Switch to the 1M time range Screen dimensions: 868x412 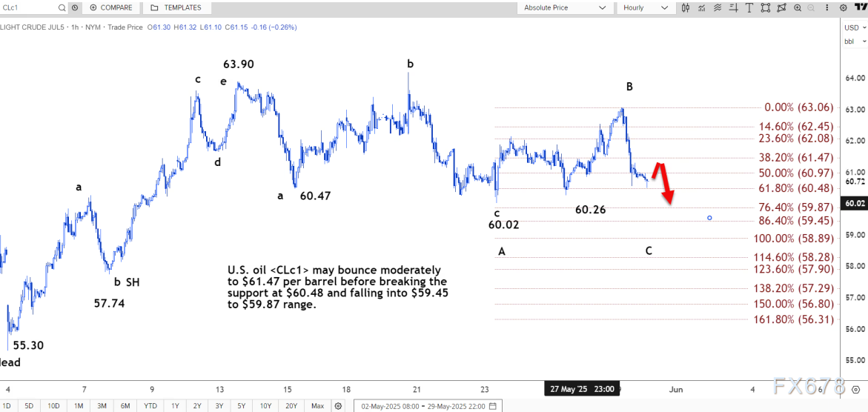point(79,406)
